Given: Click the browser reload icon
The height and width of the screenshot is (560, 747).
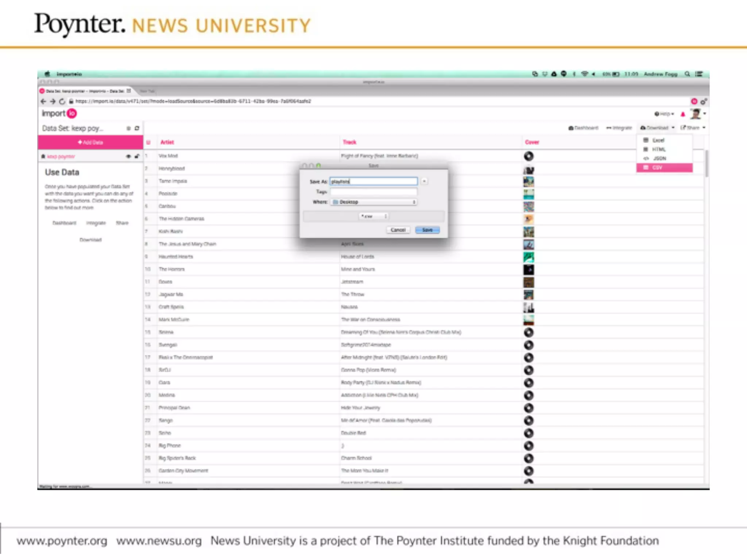Looking at the screenshot, I should coord(62,101).
